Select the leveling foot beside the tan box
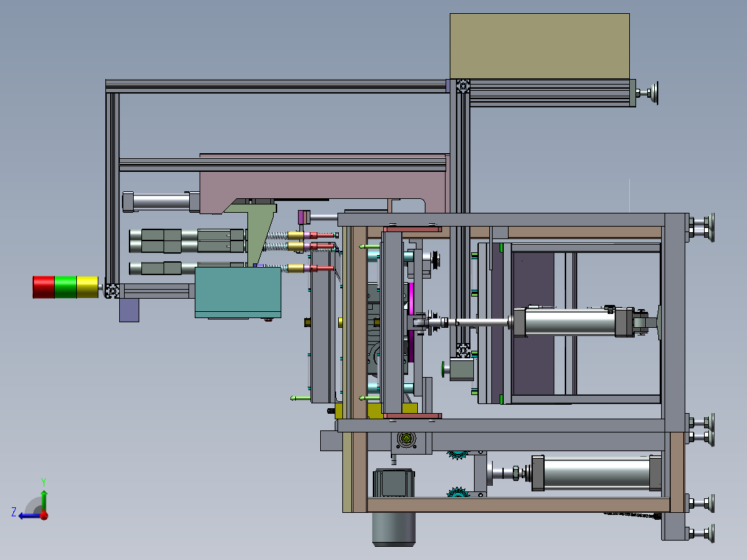747x560 pixels. tap(647, 93)
